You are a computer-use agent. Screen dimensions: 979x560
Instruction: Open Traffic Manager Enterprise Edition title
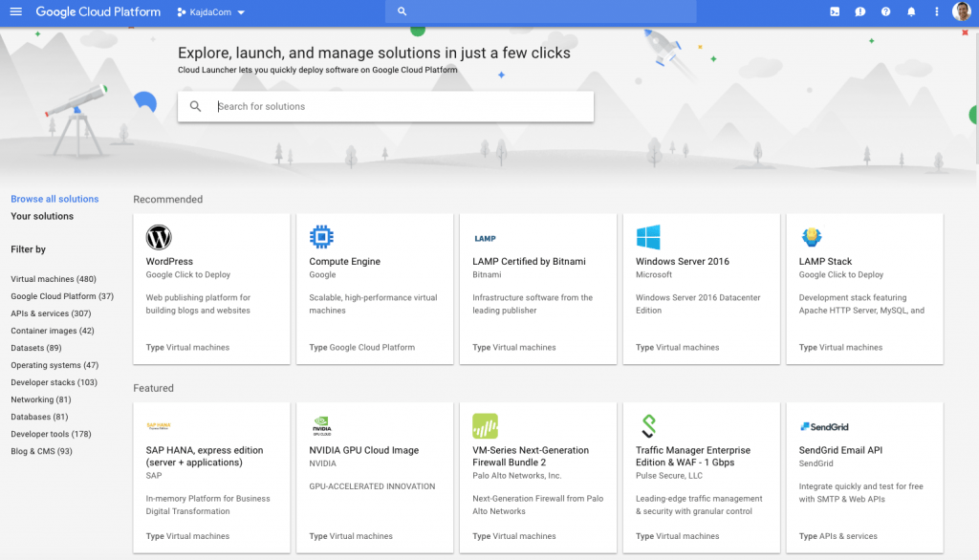click(693, 457)
